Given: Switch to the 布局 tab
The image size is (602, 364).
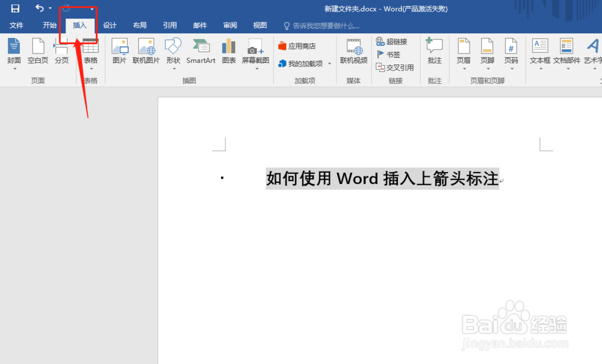Looking at the screenshot, I should 140,25.
